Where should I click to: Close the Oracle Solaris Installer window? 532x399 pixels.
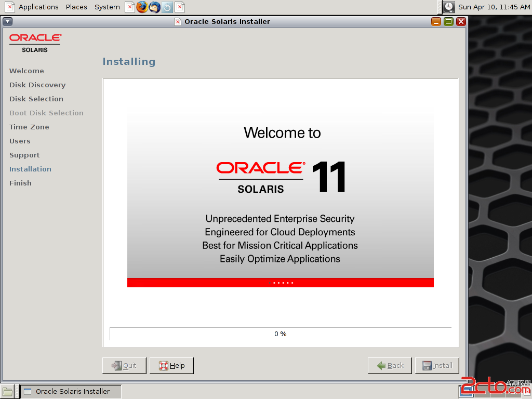pyautogui.click(x=461, y=22)
